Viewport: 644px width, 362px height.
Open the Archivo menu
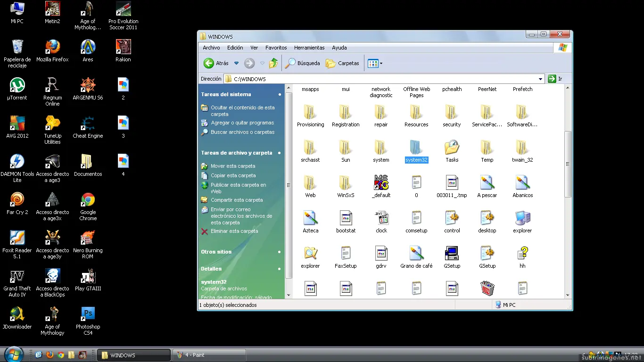[x=211, y=48]
